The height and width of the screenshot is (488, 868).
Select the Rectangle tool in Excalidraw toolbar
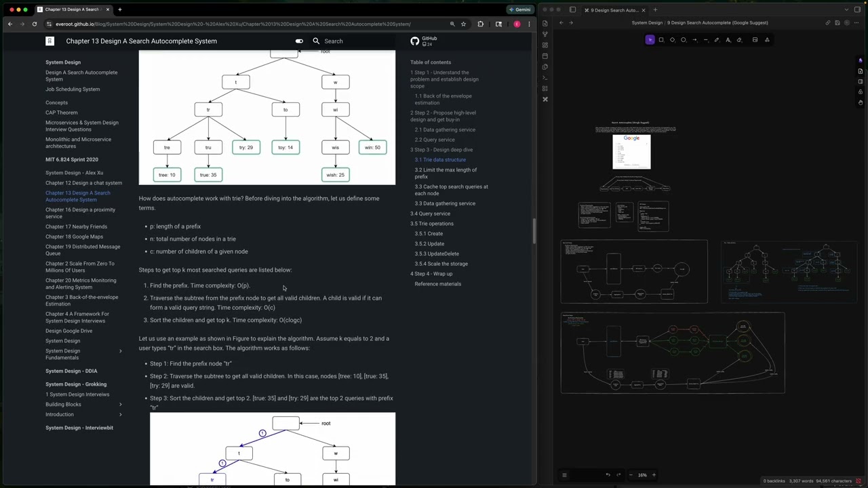click(661, 40)
